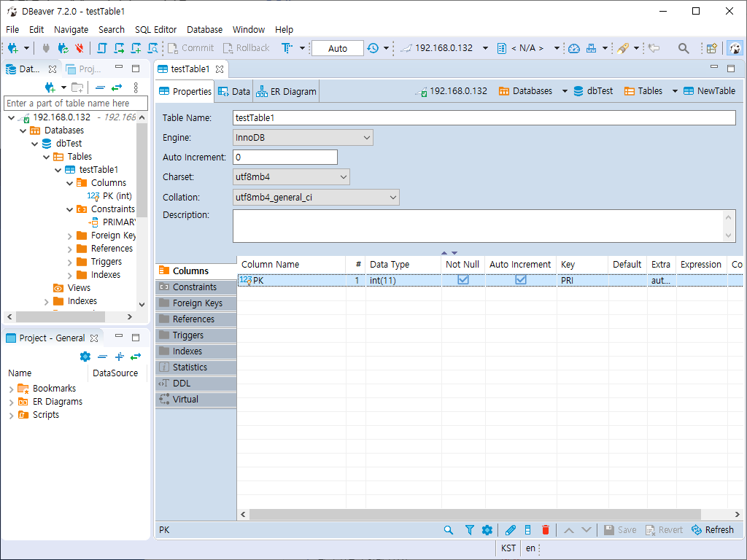Screen dimensions: 747x560
Task: Create new folder in Database Navigator toolbar
Action: pyautogui.click(x=77, y=87)
